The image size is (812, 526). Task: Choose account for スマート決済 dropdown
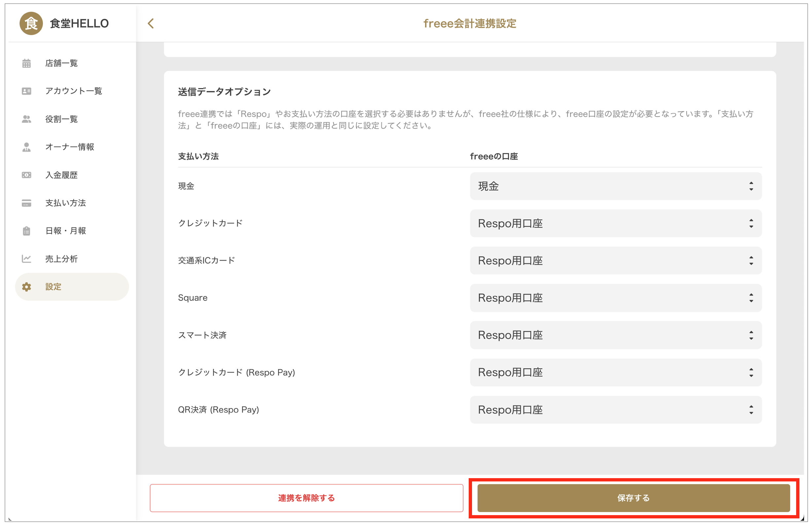pos(616,335)
